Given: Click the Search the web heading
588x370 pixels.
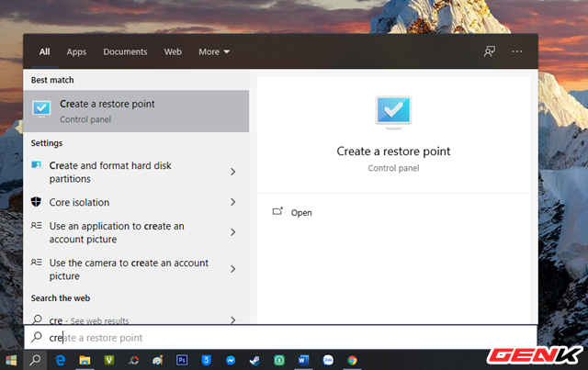Looking at the screenshot, I should (61, 298).
